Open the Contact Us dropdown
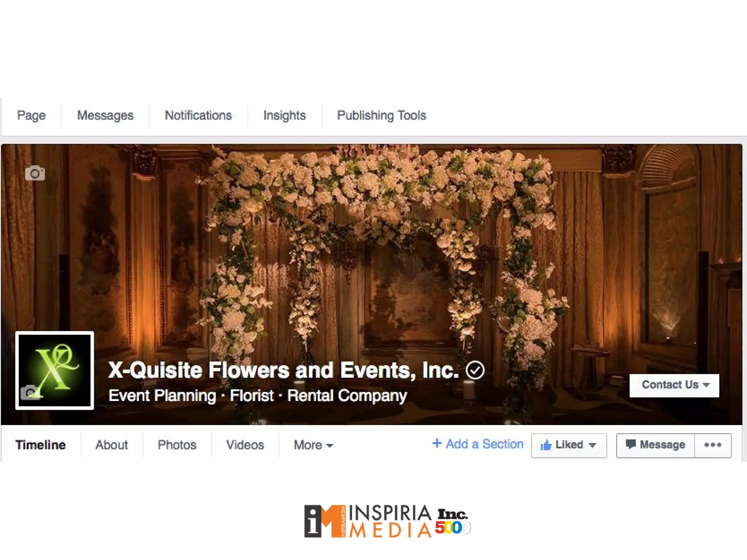 click(x=674, y=385)
